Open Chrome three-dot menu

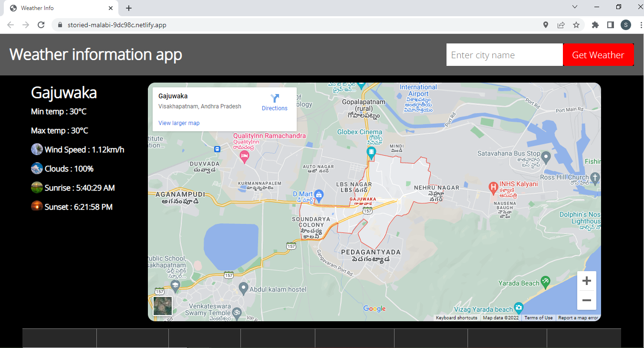641,25
